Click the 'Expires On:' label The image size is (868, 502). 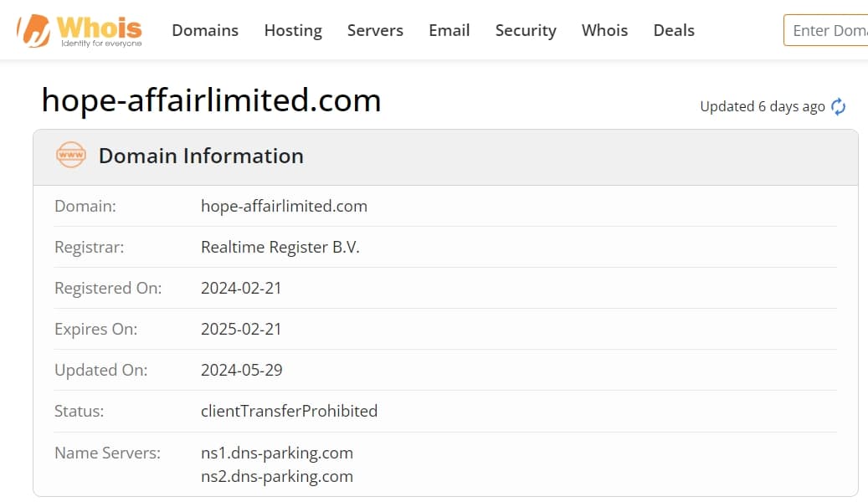coord(95,329)
